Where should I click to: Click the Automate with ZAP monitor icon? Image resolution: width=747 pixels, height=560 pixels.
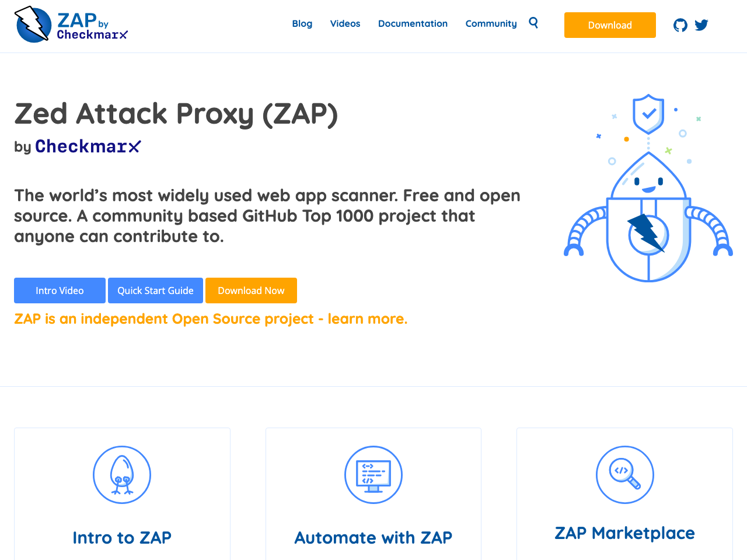(373, 474)
